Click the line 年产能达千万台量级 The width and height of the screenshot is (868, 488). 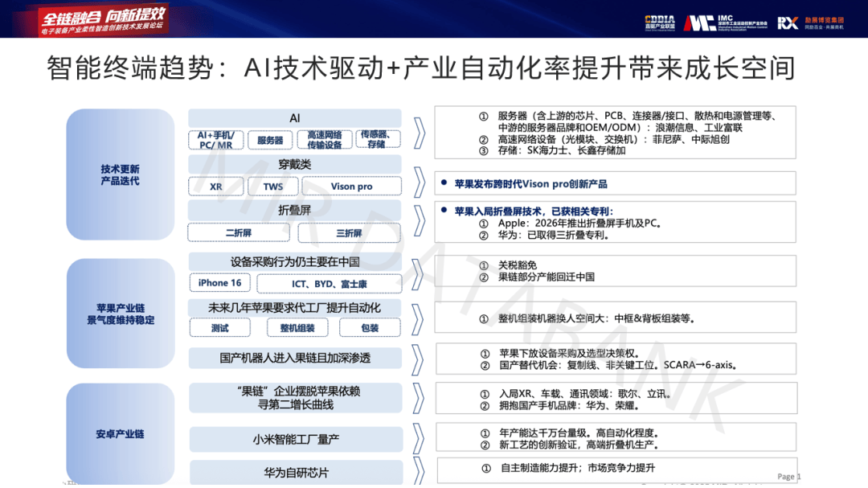(579, 433)
